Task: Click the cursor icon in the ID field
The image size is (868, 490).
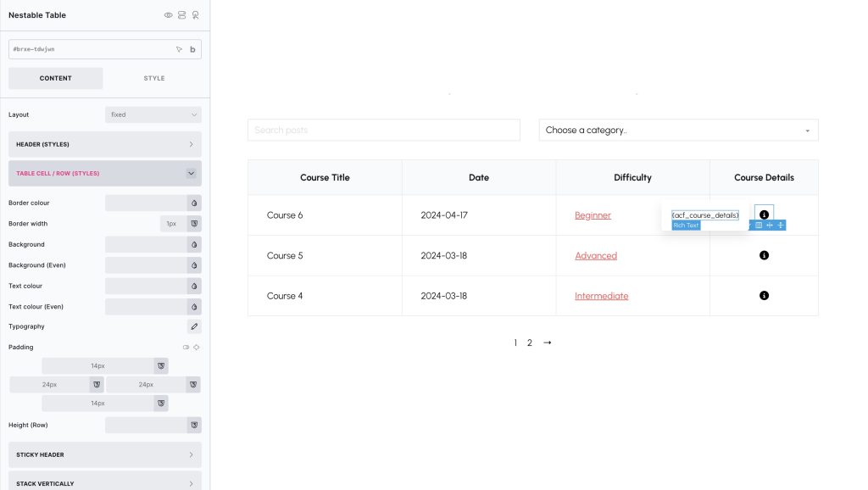Action: [179, 49]
